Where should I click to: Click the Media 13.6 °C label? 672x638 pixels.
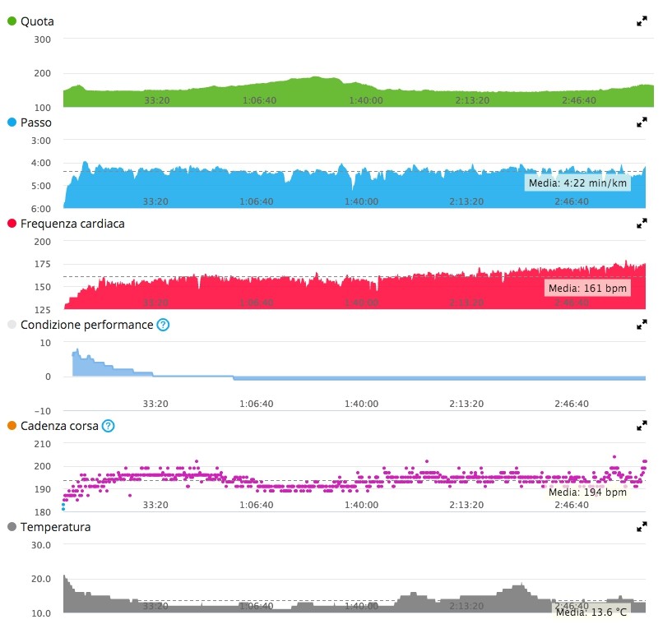591,612
